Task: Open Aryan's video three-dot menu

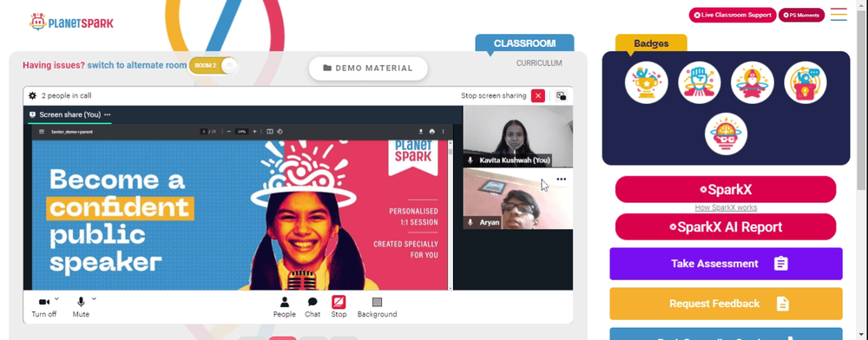Action: (x=562, y=180)
